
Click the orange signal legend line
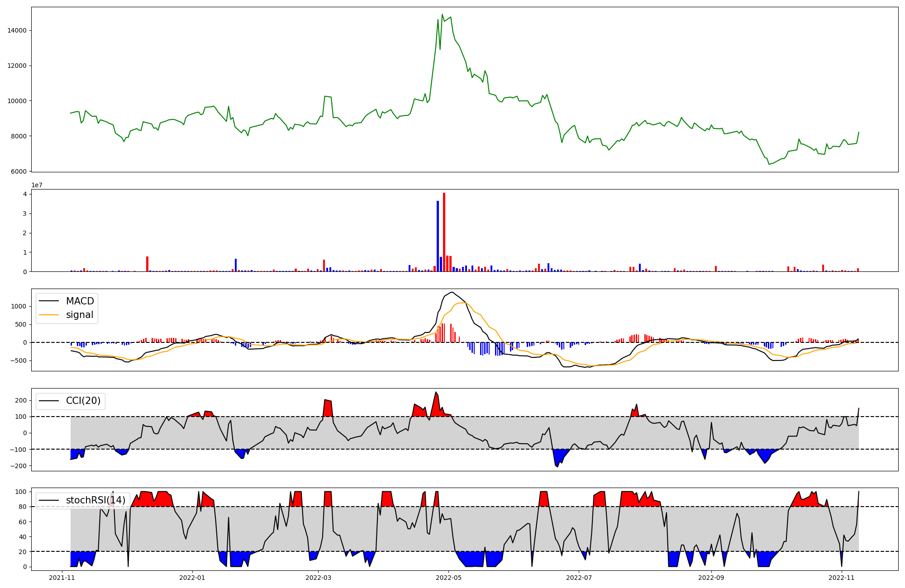(x=49, y=315)
